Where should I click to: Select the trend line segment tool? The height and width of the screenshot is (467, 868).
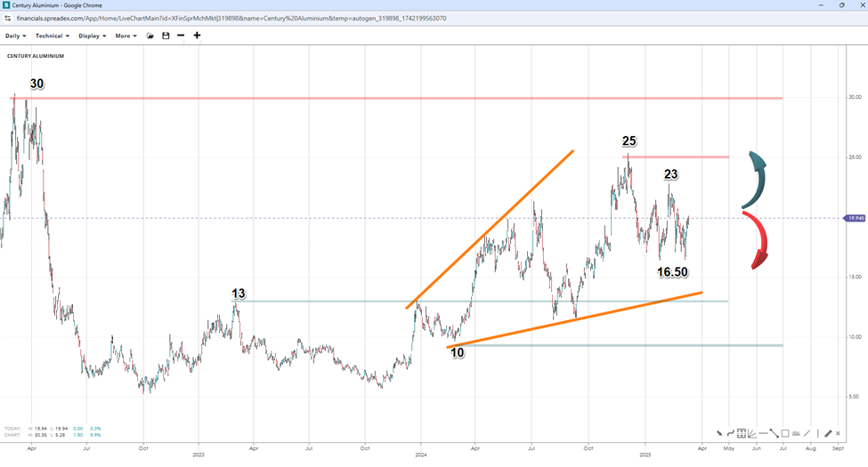775,433
